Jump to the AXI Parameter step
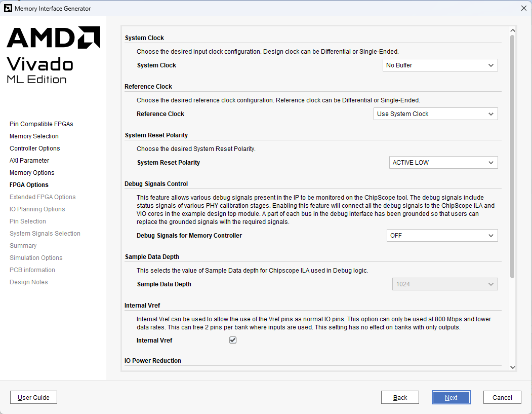 (x=29, y=161)
